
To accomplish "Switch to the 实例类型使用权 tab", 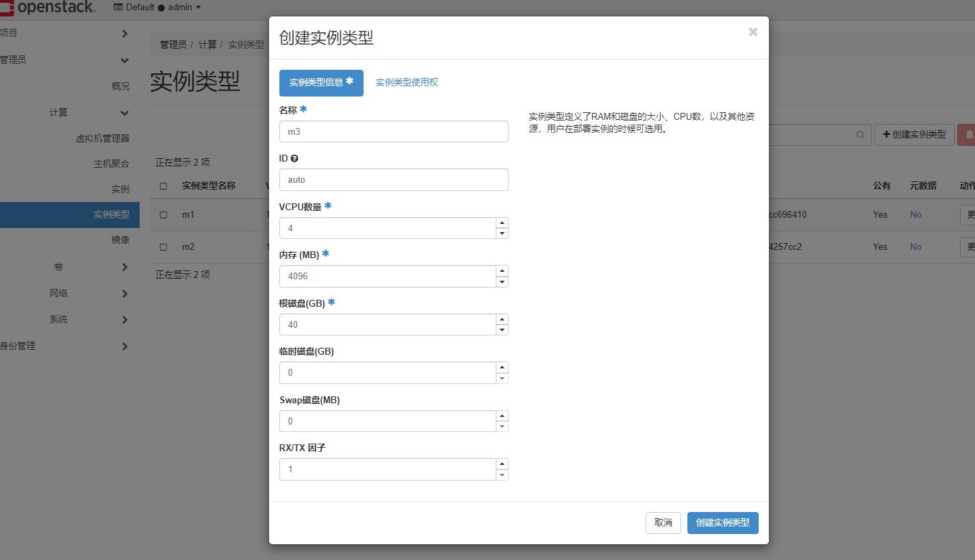I will (x=407, y=83).
